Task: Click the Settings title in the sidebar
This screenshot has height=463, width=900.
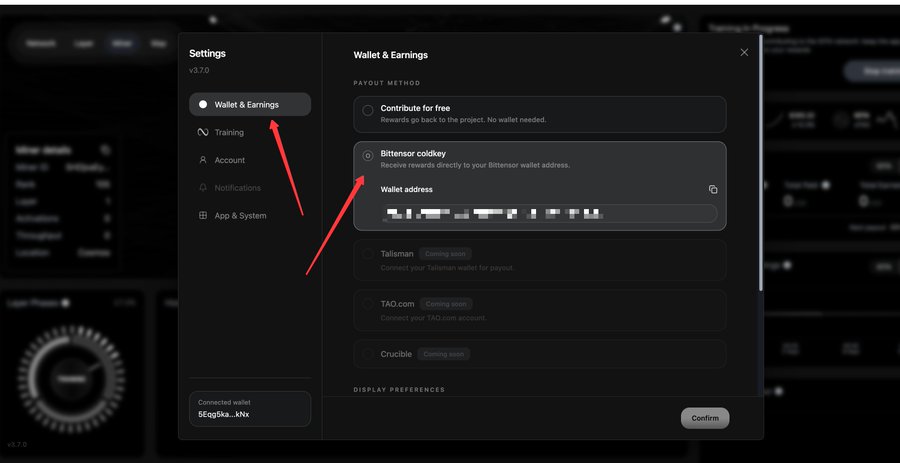Action: click(x=207, y=53)
